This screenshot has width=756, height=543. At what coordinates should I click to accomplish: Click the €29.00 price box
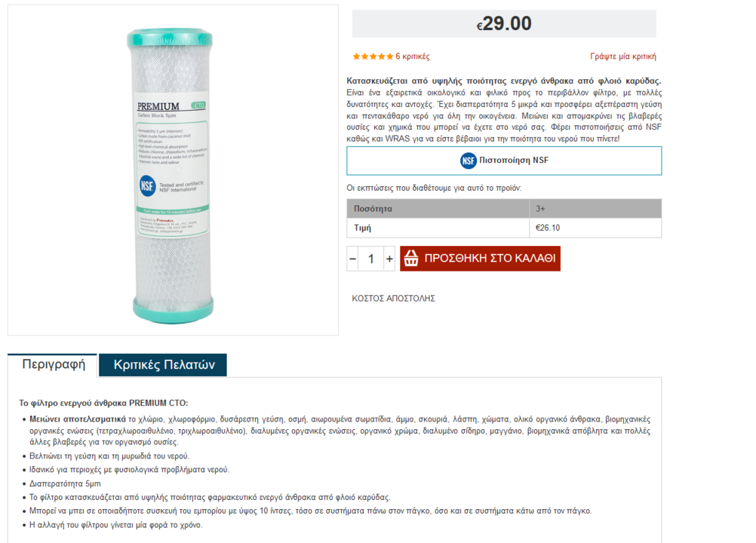point(504,23)
